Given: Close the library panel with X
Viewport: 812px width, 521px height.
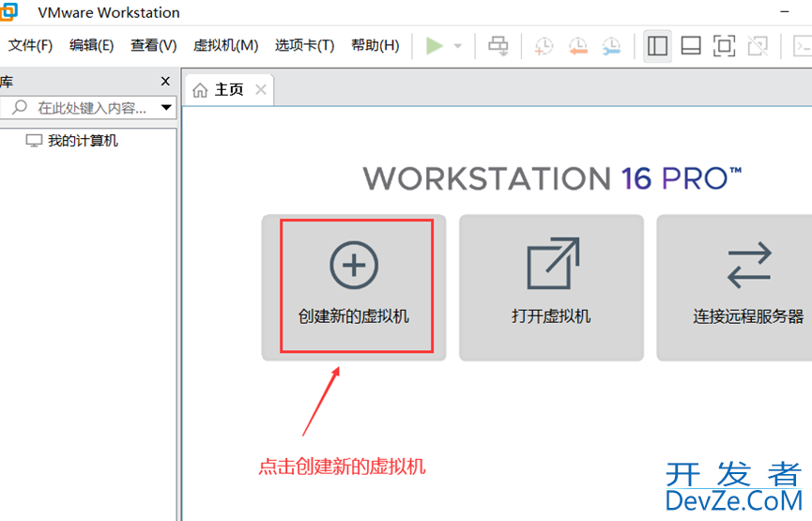Looking at the screenshot, I should coord(166,82).
